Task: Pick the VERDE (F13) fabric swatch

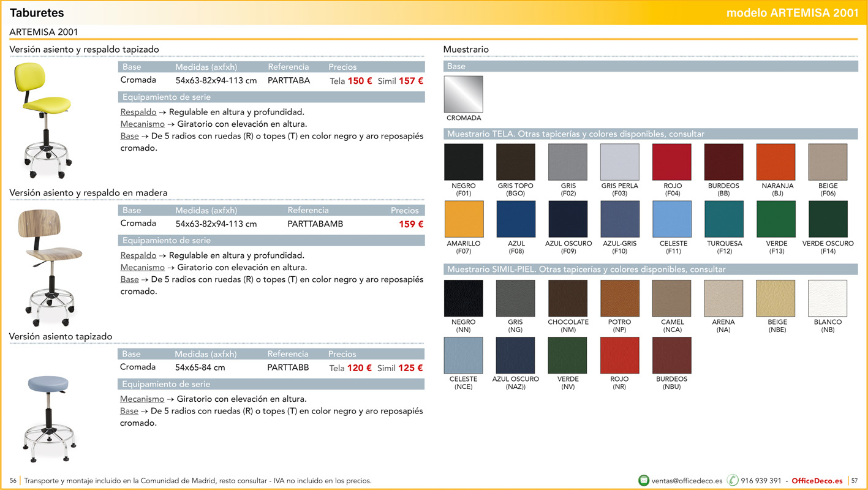Action: pos(776,219)
